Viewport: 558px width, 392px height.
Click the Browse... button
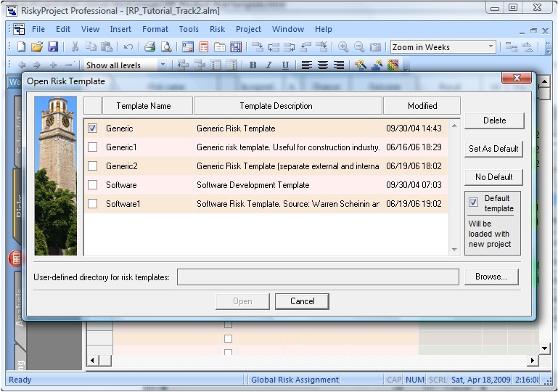pyautogui.click(x=491, y=277)
